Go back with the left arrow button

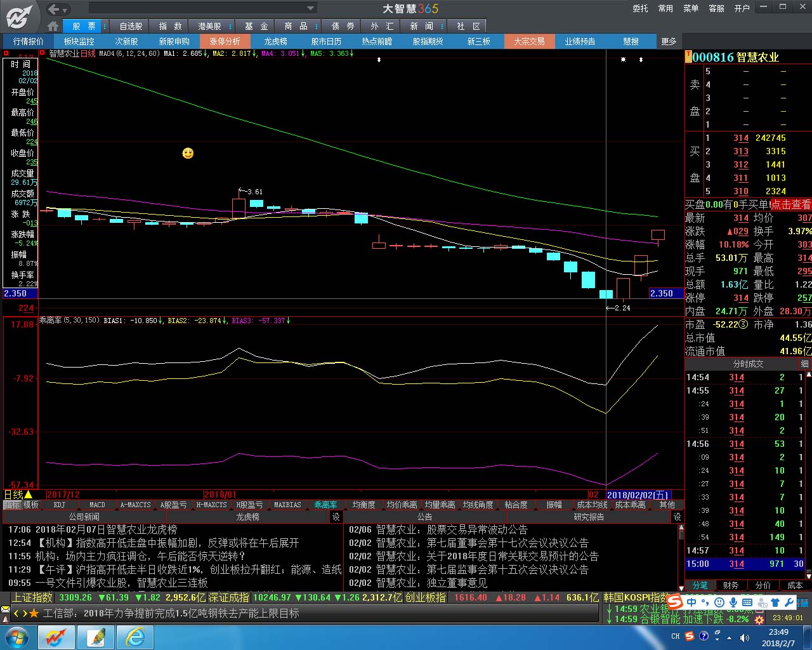click(54, 9)
